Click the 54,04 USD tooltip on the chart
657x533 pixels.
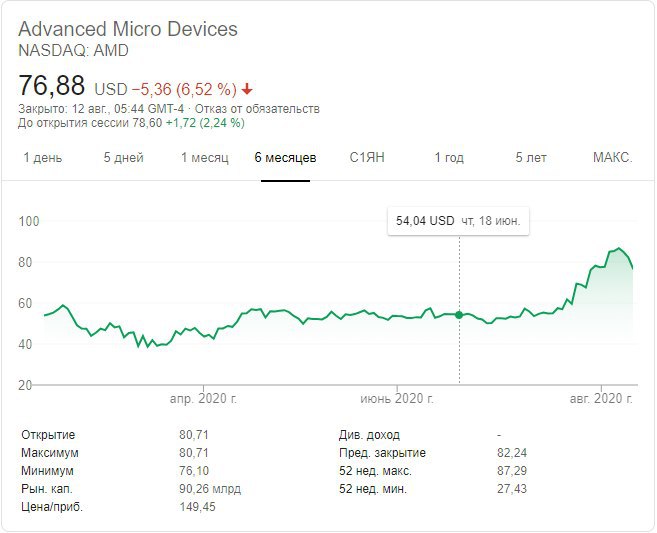[x=458, y=221]
